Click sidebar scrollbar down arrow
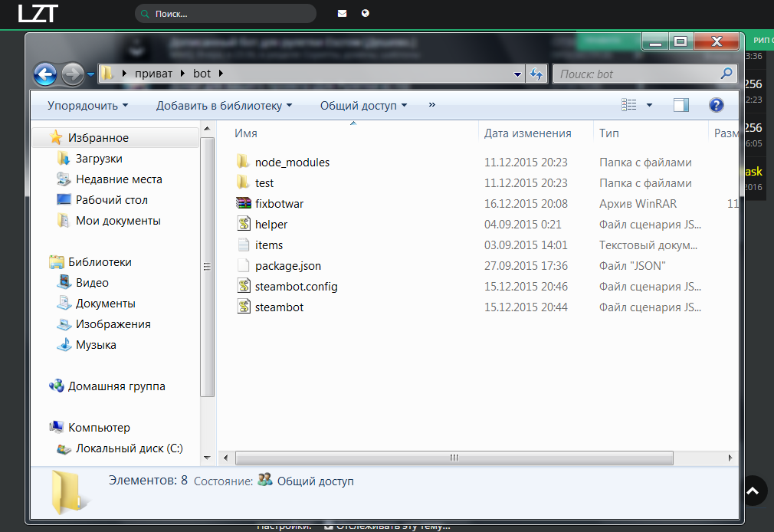 (x=208, y=458)
